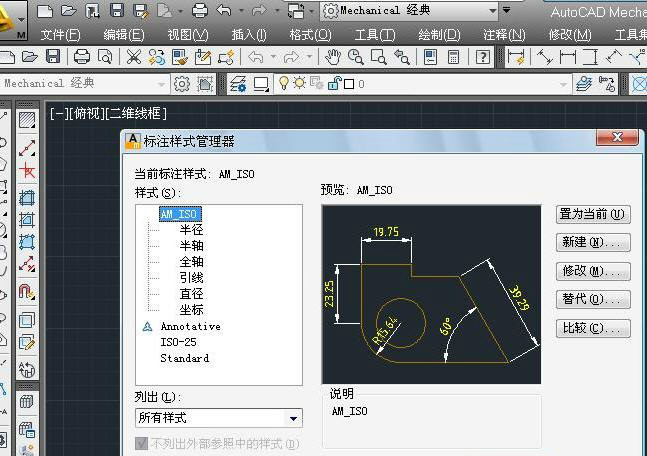Click the Zoom Realtime icon

click(x=355, y=57)
